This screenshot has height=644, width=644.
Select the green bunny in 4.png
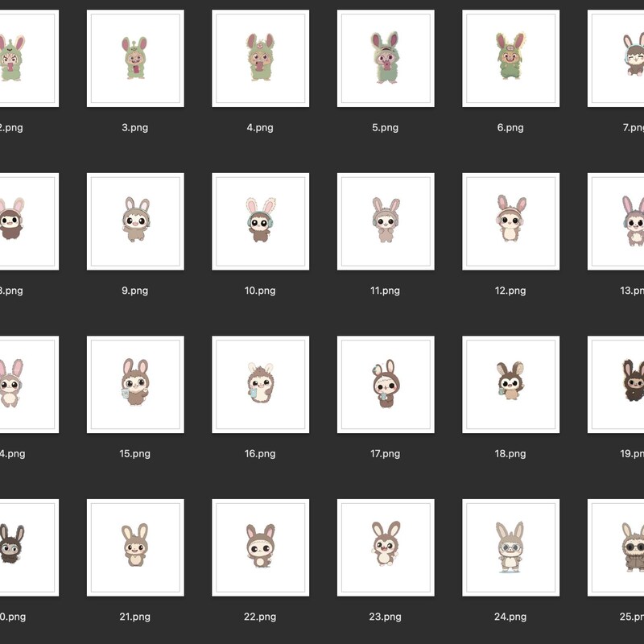point(261,58)
